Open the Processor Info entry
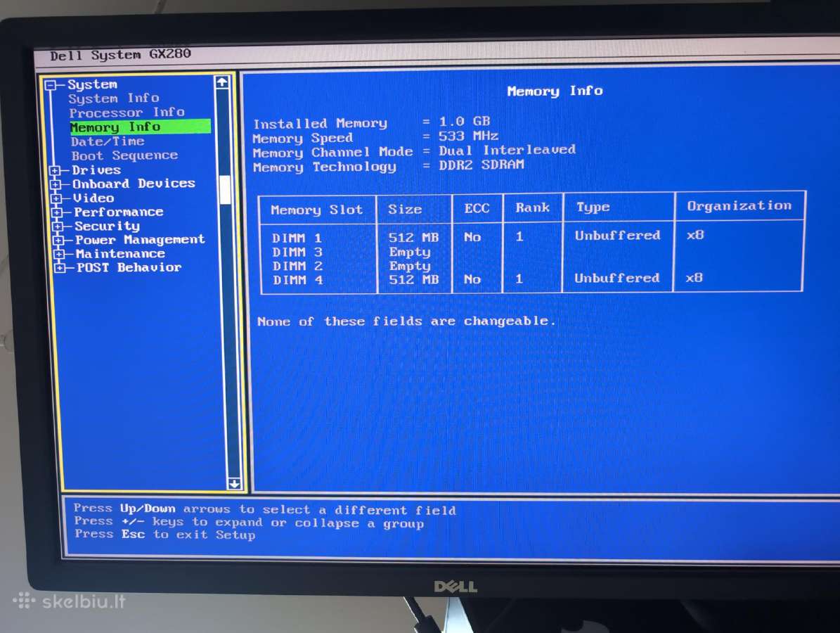 [x=127, y=113]
